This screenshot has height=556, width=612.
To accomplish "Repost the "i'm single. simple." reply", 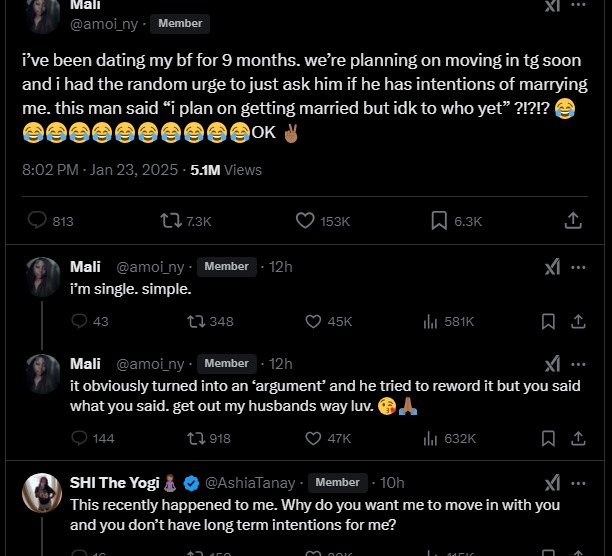I will [196, 321].
